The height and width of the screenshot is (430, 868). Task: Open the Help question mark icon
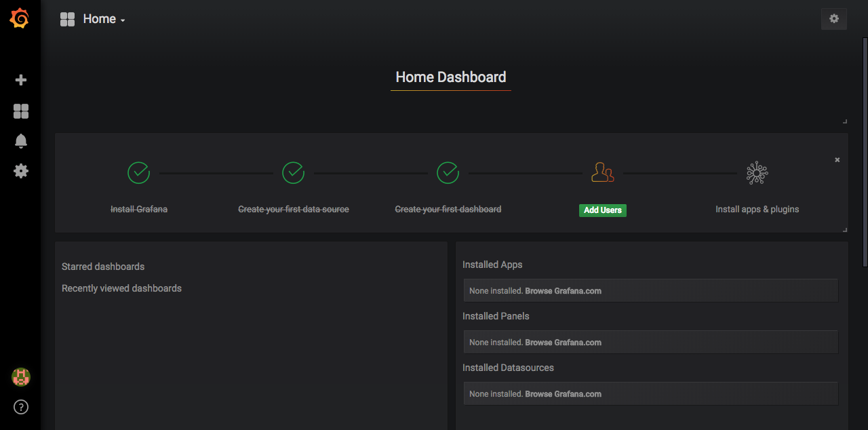[x=21, y=408]
